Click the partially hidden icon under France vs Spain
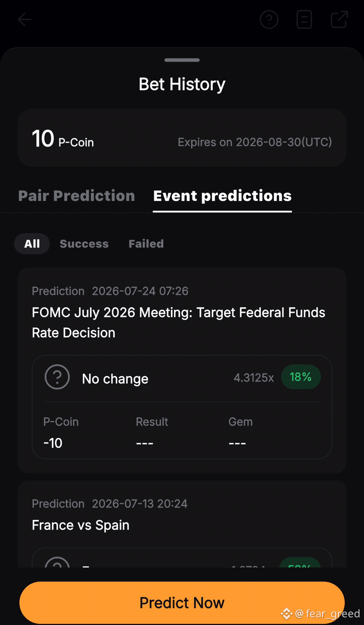Viewport: 364px width, 625px height. point(57,562)
